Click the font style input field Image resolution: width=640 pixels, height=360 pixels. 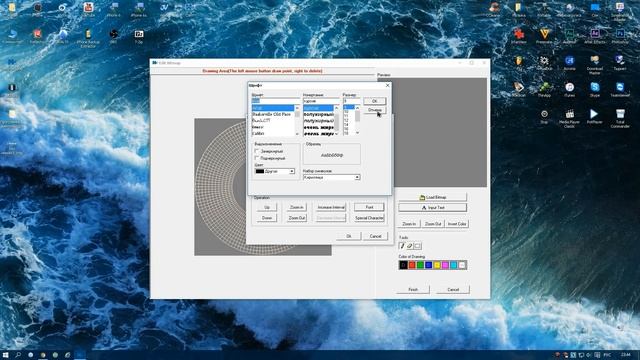(x=321, y=101)
